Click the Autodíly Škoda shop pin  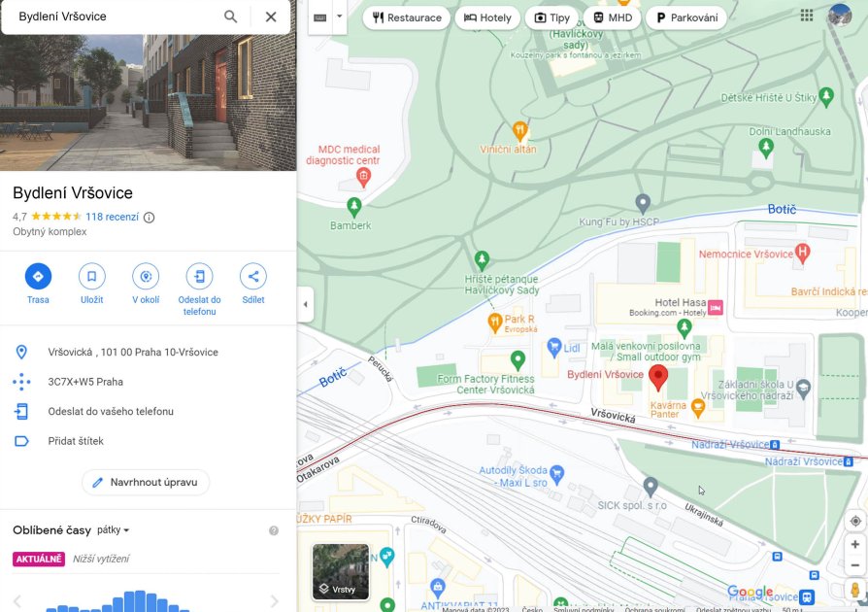557,474
